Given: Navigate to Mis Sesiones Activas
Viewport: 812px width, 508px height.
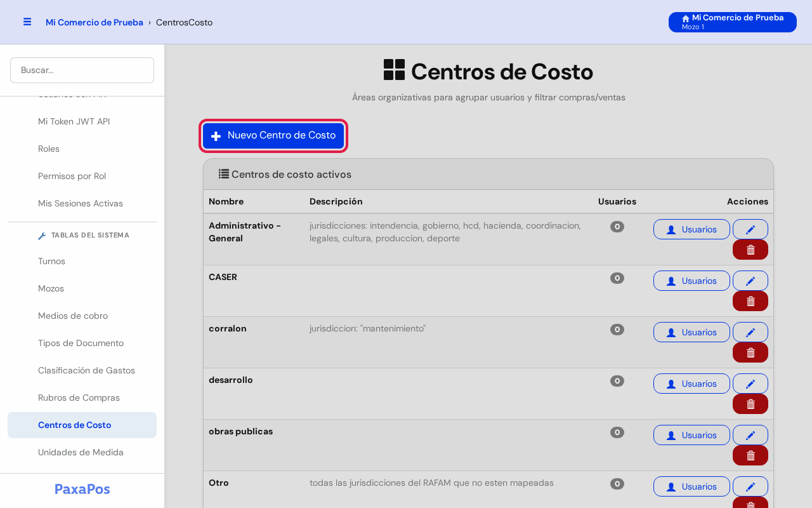Looking at the screenshot, I should 82,203.
